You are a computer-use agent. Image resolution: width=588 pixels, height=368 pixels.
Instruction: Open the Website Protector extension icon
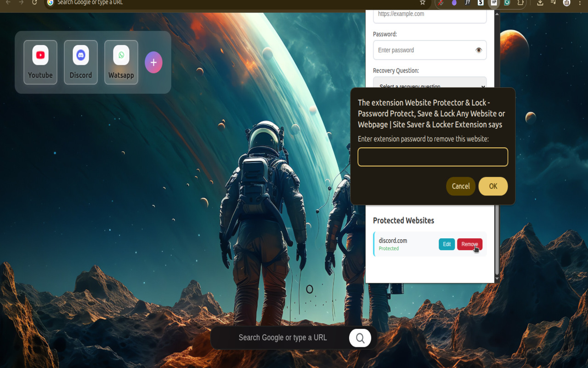494,4
